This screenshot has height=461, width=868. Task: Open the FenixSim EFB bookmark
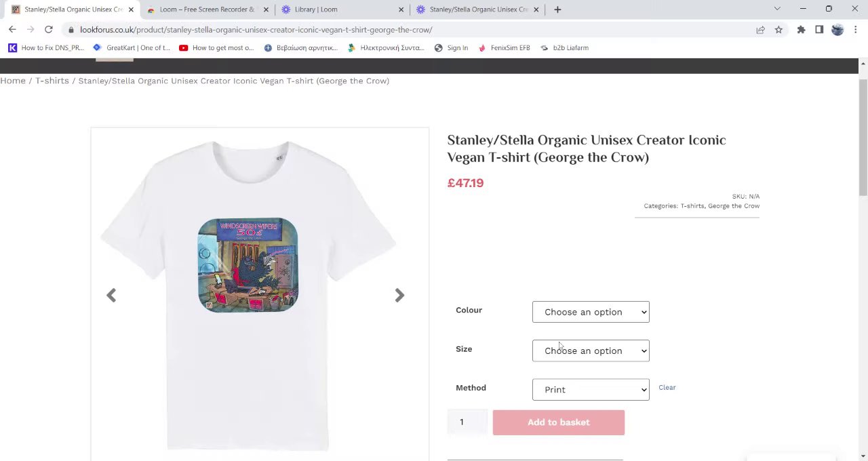coord(509,48)
